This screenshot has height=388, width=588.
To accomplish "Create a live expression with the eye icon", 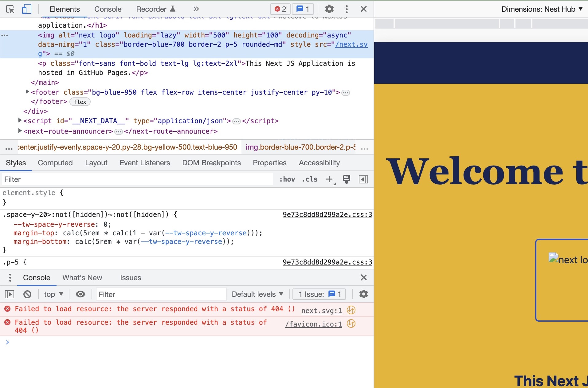I will pos(80,294).
